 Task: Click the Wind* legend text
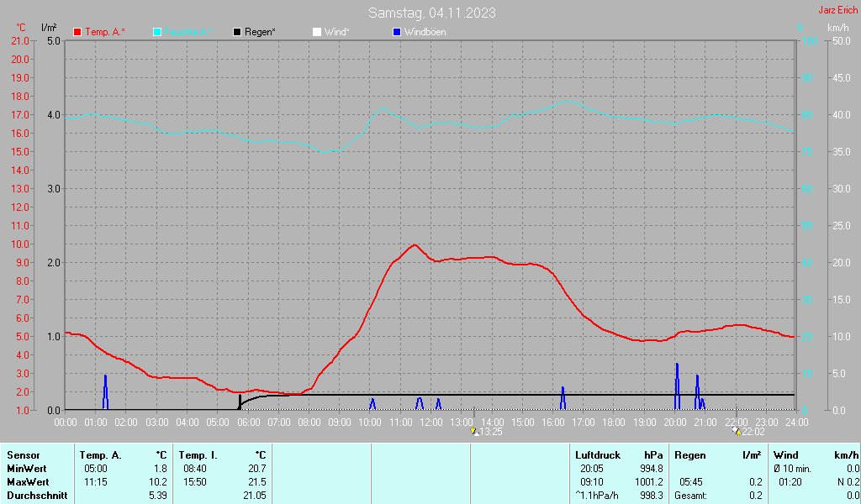coord(336,32)
